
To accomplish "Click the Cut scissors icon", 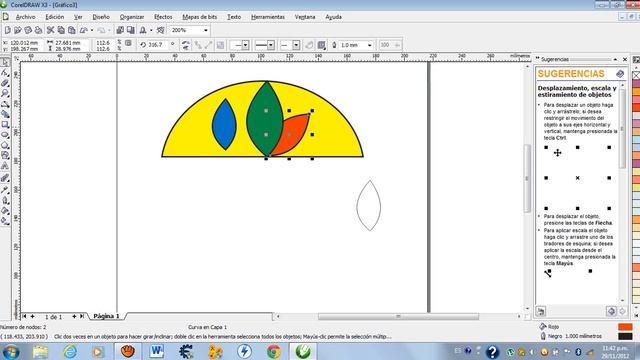I will 51,30.
